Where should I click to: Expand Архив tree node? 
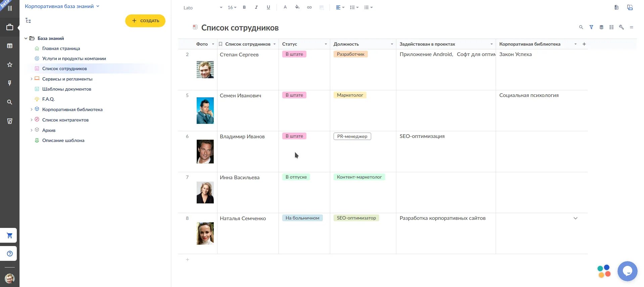tap(32, 130)
